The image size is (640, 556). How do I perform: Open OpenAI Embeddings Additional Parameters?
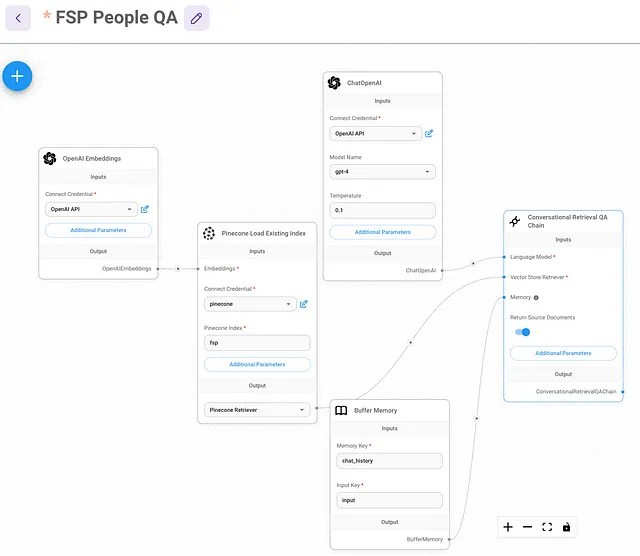pyautogui.click(x=98, y=230)
